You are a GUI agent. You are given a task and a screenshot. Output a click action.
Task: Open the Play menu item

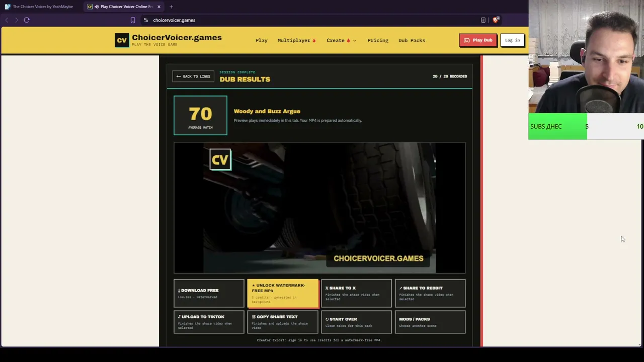pyautogui.click(x=262, y=40)
